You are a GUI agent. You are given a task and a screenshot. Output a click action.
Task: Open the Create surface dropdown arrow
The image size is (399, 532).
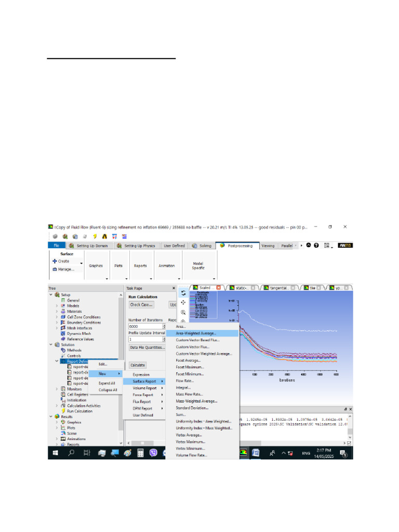pos(81,263)
